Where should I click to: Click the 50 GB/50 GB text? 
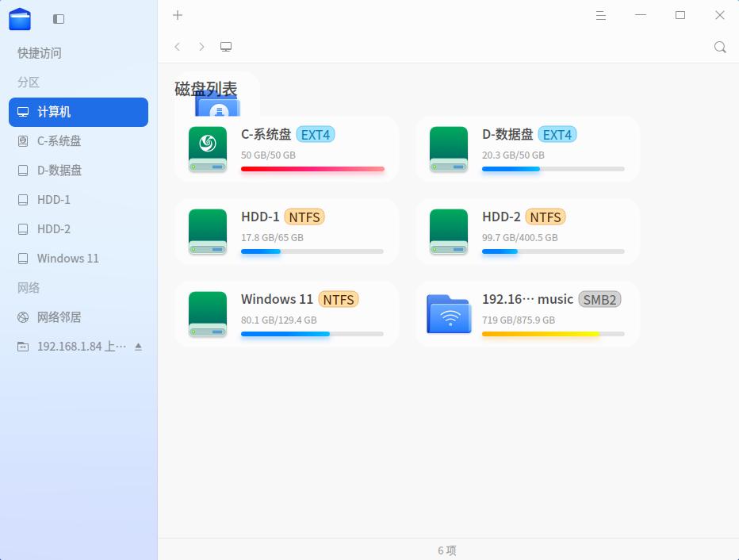[x=268, y=155]
